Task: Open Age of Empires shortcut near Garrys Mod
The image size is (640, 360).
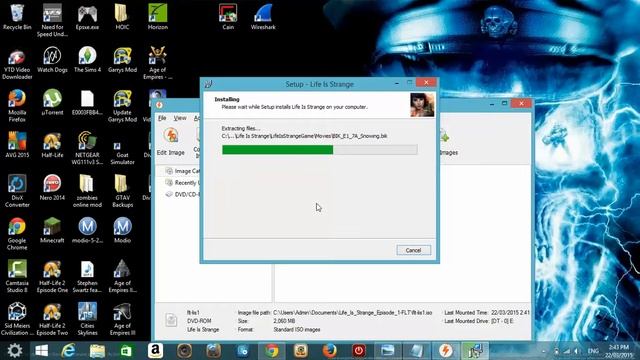Action: [158, 63]
